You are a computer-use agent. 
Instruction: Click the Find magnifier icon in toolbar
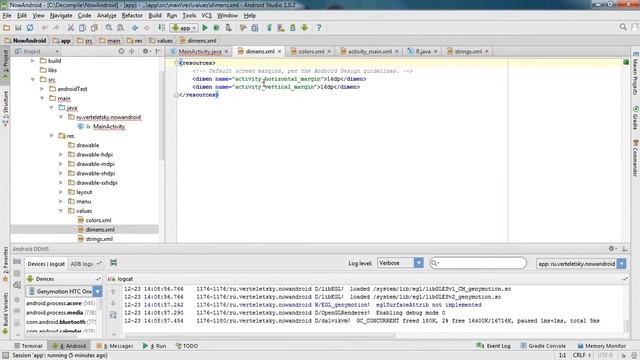tap(109, 28)
